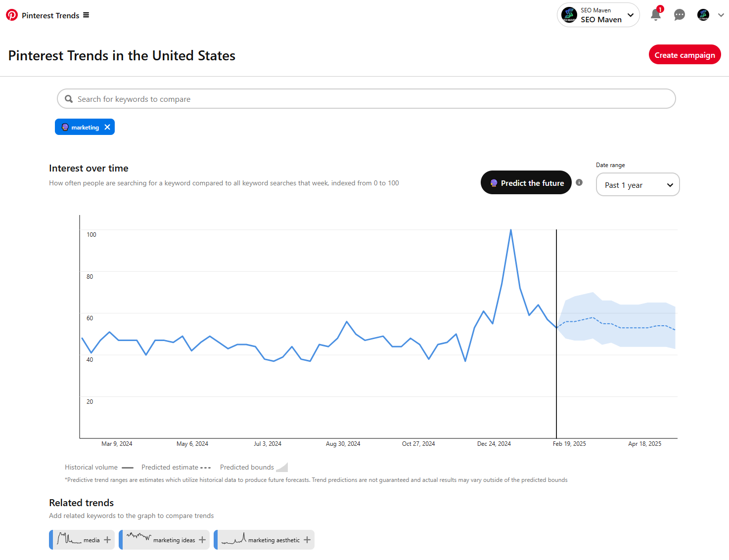Remove the marketing keyword chip
Screen dimensions: 729x560
(107, 127)
